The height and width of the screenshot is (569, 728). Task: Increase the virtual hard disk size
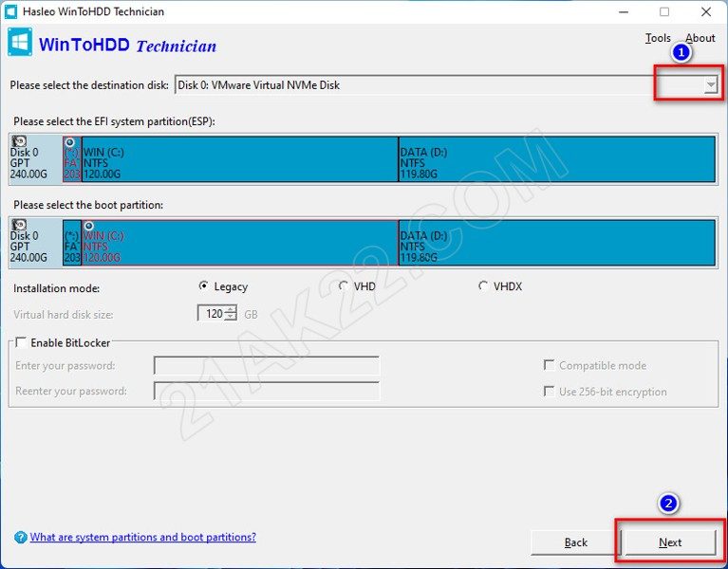click(231, 310)
